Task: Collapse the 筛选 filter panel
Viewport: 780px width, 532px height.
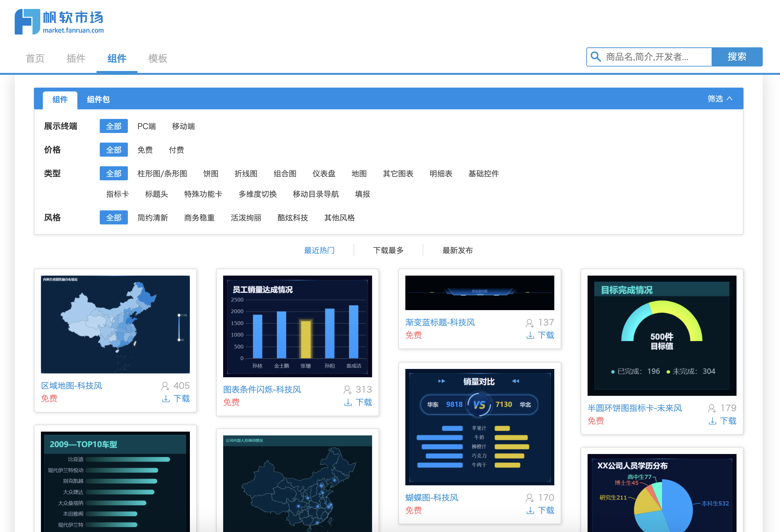Action: click(720, 99)
